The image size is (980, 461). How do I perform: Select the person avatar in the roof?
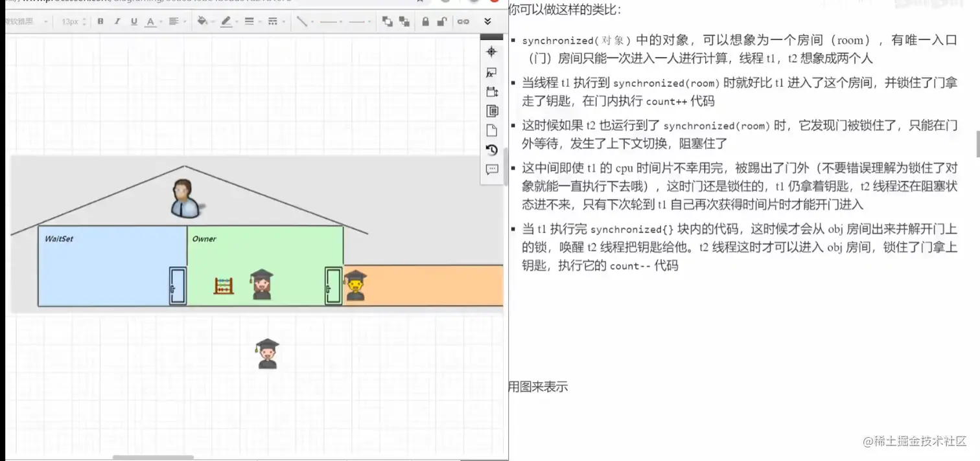click(187, 198)
